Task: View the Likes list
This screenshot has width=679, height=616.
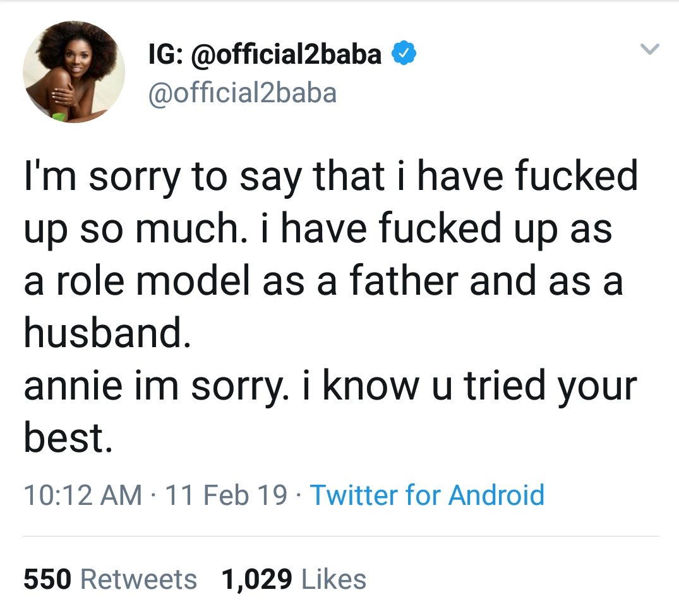Action: [333, 579]
